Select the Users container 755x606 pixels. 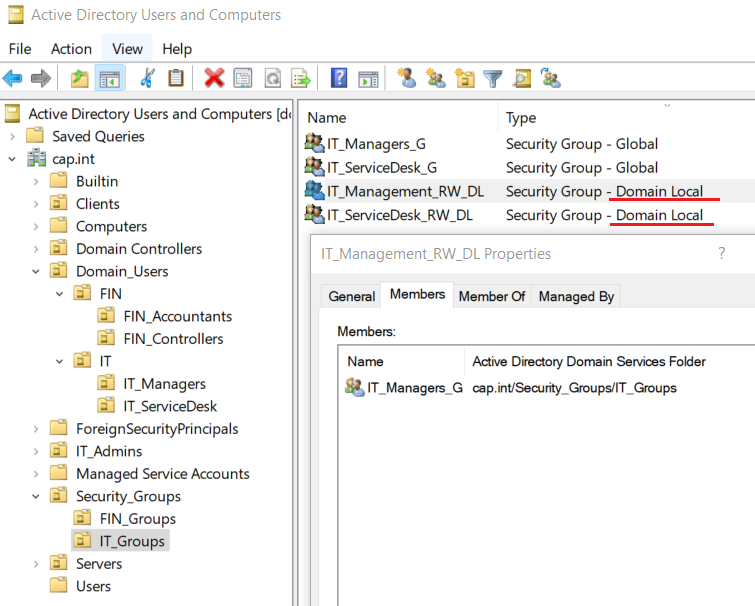click(x=93, y=586)
